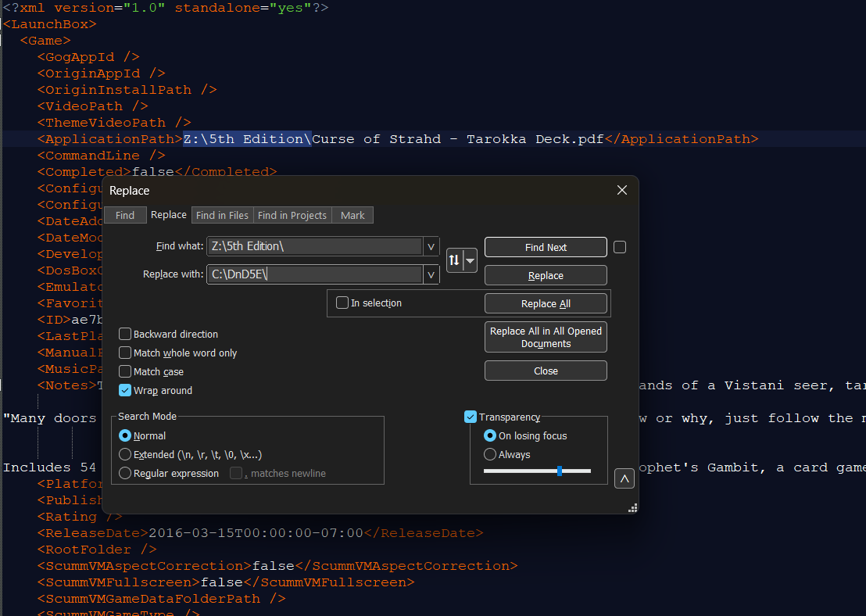
Task: Focus the Replace with input field
Action: pos(315,274)
